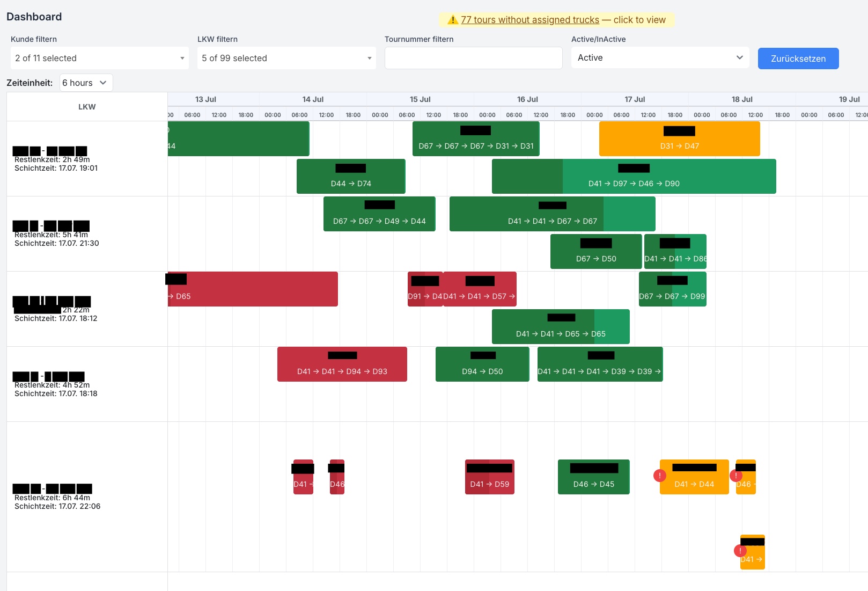
Task: Select the 17 Jul date header
Action: point(635,99)
